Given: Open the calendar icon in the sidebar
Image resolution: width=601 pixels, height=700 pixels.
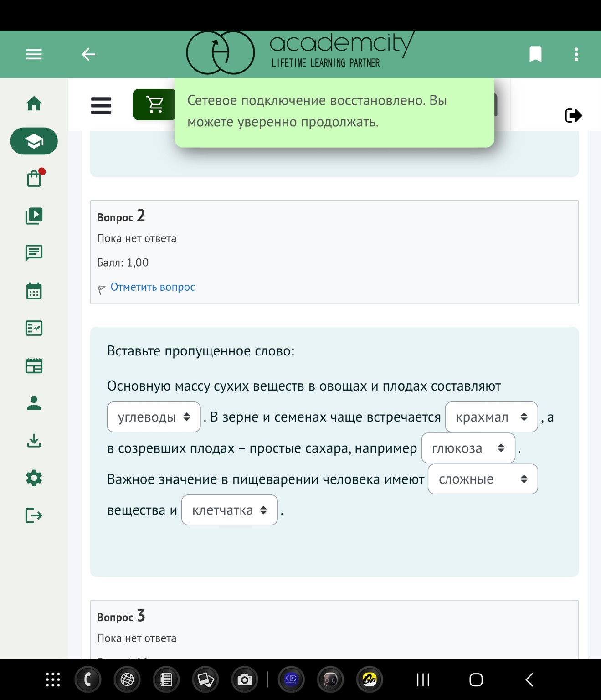Looking at the screenshot, I should (34, 291).
